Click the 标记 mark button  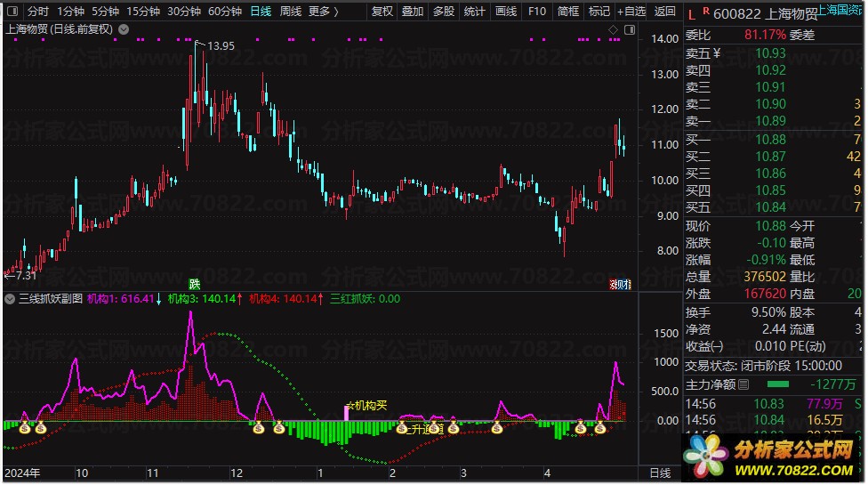[599, 11]
